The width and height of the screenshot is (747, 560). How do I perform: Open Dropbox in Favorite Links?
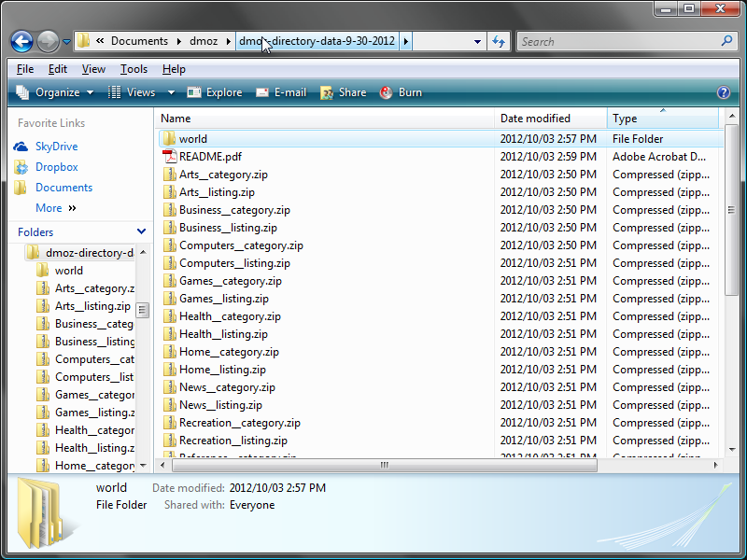tap(56, 167)
